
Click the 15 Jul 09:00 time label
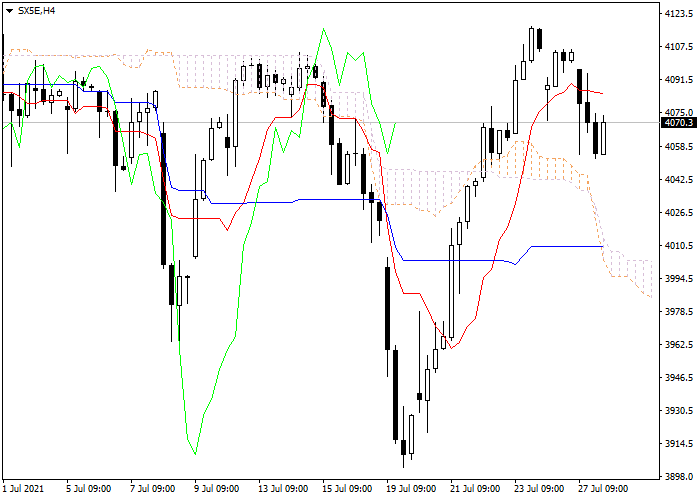[x=347, y=488]
